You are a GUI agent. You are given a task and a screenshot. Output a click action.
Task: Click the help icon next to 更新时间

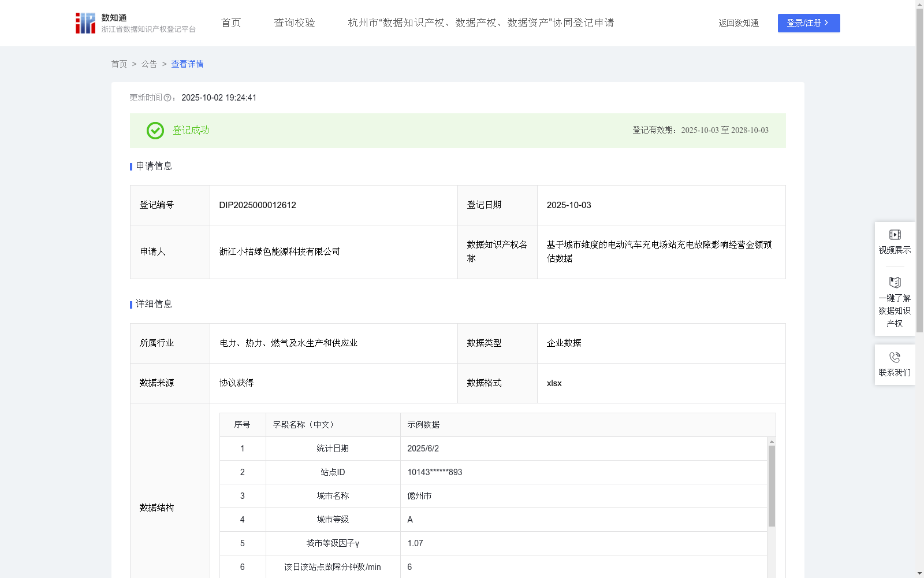pyautogui.click(x=167, y=98)
